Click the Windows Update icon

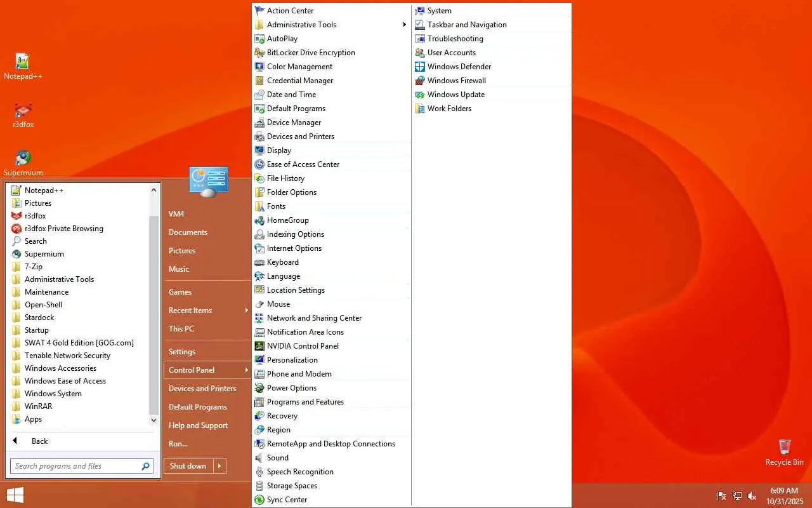pyautogui.click(x=420, y=95)
